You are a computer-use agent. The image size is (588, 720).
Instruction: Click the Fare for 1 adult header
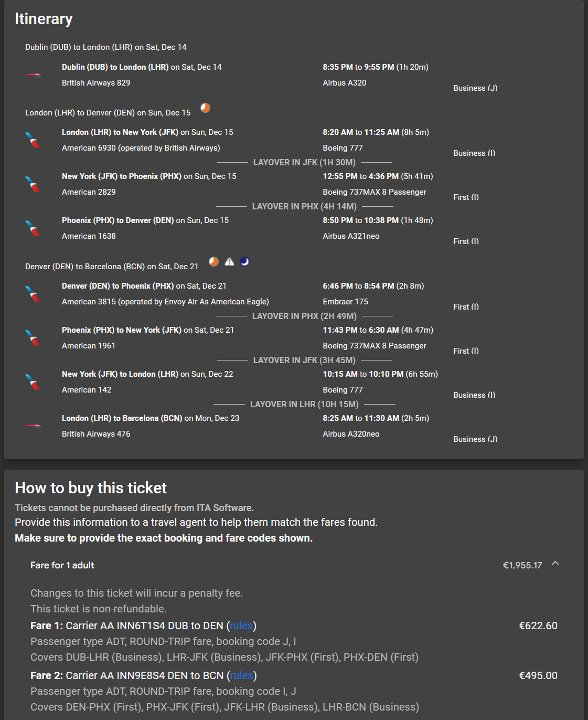[62, 565]
